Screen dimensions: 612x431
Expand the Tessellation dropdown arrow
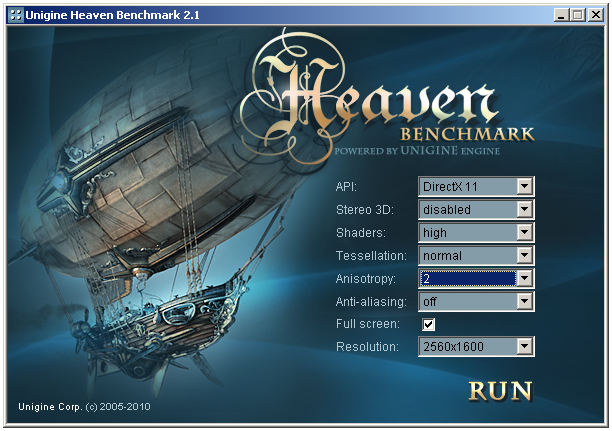pyautogui.click(x=525, y=255)
